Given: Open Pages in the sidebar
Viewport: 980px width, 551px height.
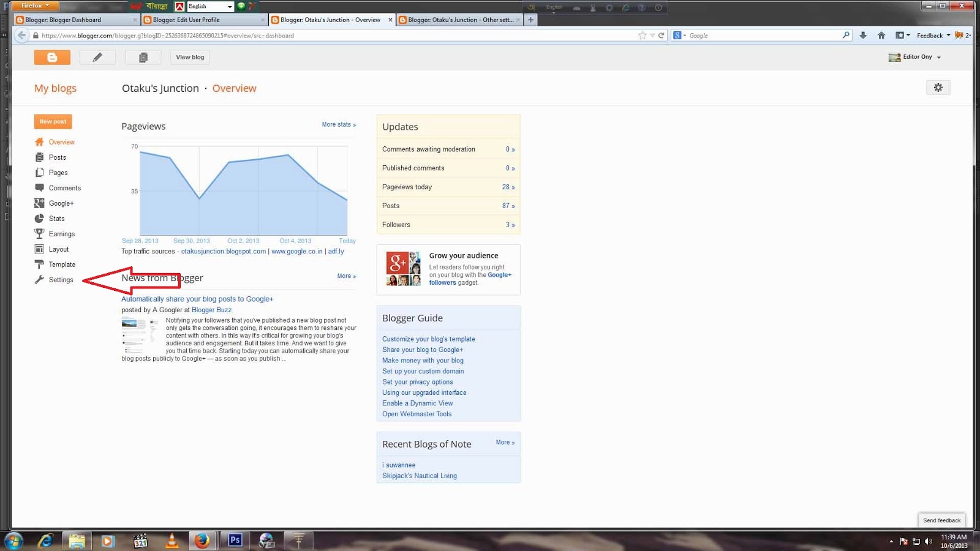Looking at the screenshot, I should coord(58,173).
